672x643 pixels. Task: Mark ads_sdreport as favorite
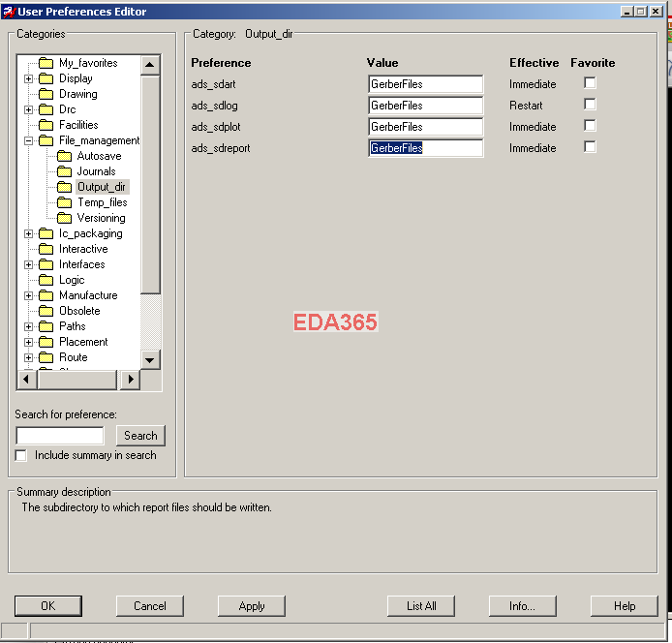tap(590, 147)
